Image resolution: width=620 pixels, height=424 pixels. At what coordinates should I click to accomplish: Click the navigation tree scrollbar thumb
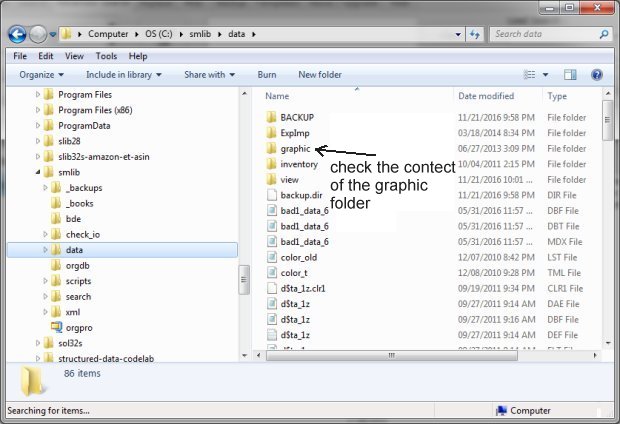click(244, 280)
